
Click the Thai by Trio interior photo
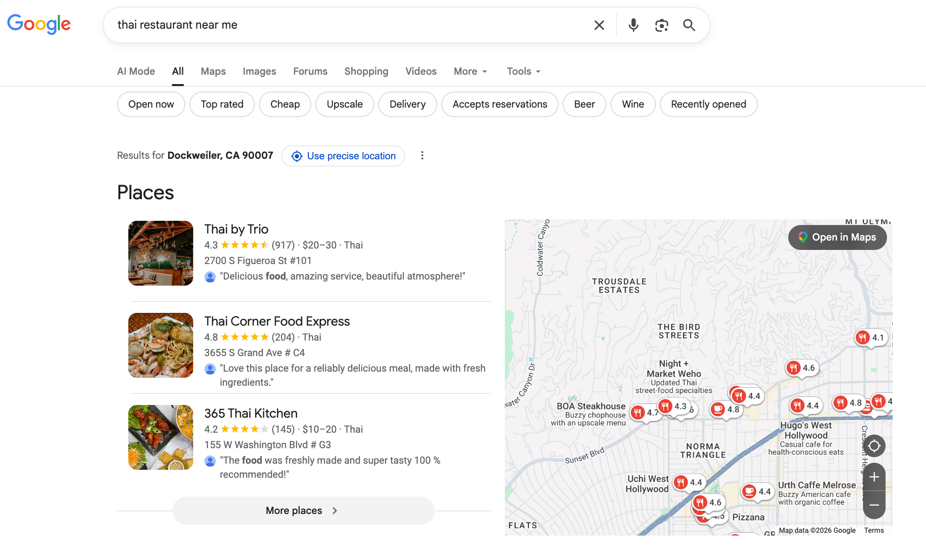tap(161, 253)
